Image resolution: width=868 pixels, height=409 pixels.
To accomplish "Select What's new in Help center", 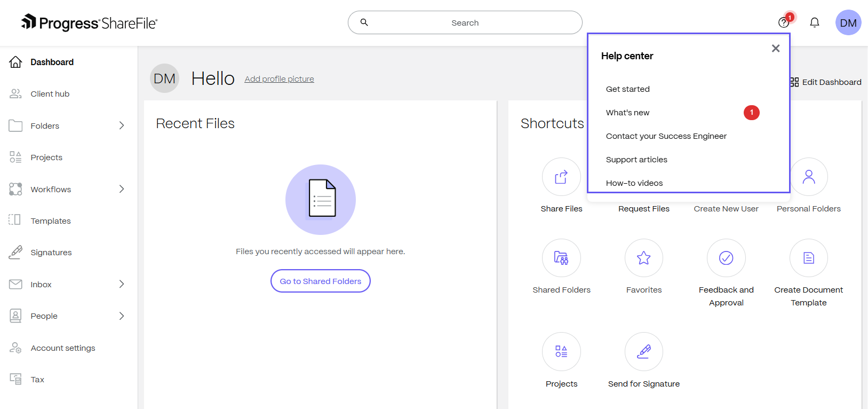I will pos(628,113).
